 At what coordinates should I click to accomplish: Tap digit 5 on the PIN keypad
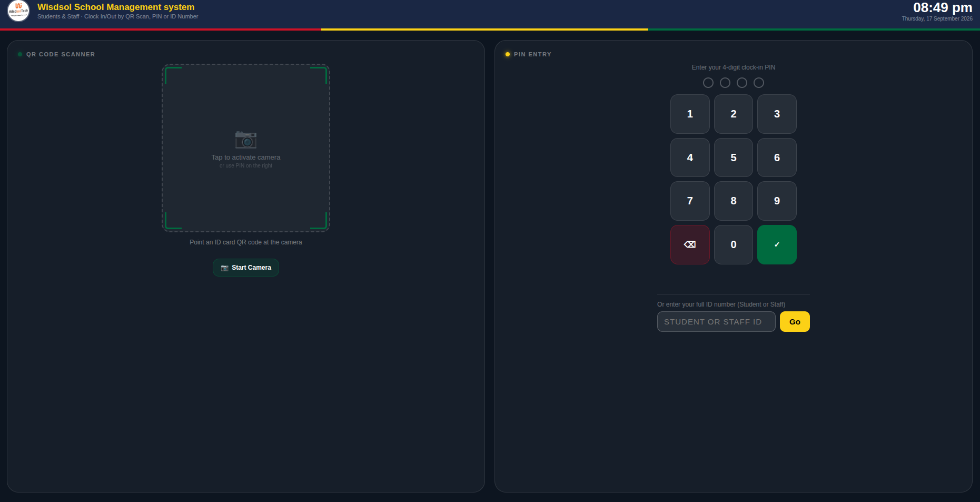pyautogui.click(x=734, y=158)
